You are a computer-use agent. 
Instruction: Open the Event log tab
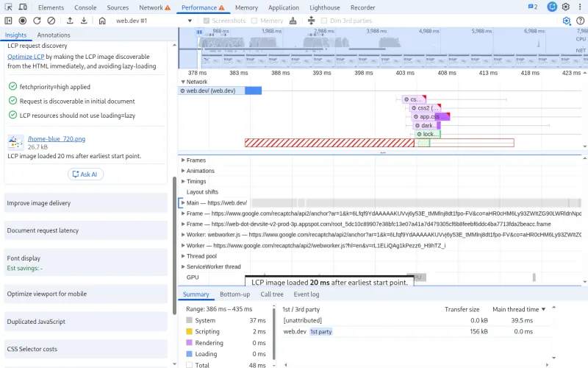[306, 294]
